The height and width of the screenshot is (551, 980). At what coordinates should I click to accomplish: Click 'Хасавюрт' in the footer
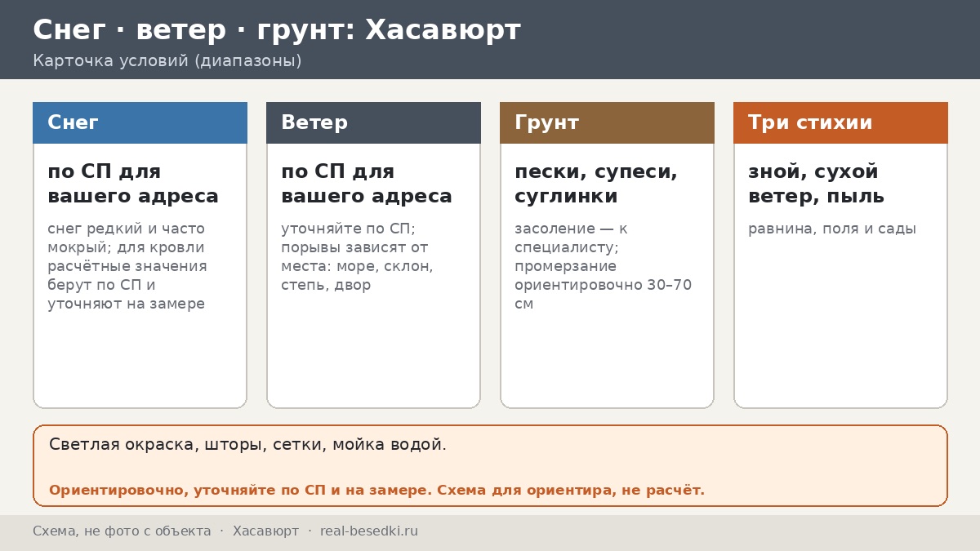265,531
